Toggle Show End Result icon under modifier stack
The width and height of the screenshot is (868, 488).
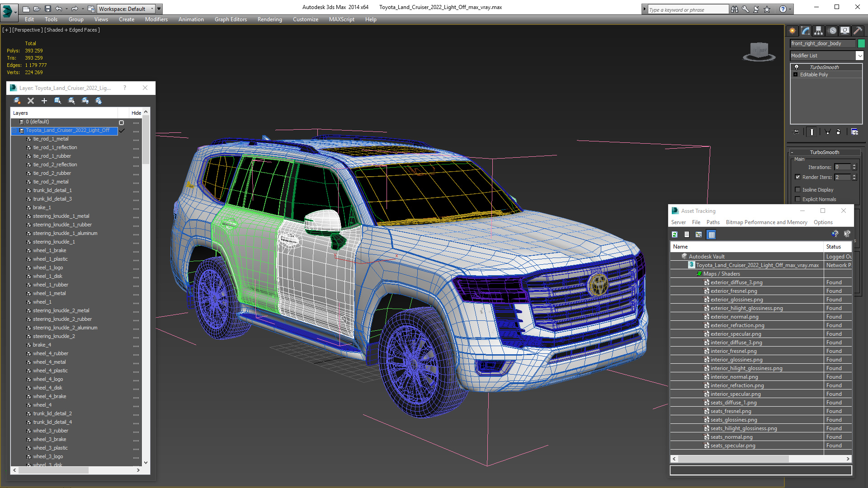tap(812, 132)
